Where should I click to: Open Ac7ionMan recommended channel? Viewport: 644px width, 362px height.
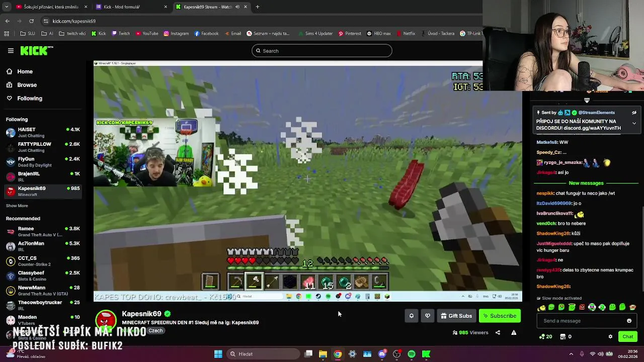(x=43, y=246)
